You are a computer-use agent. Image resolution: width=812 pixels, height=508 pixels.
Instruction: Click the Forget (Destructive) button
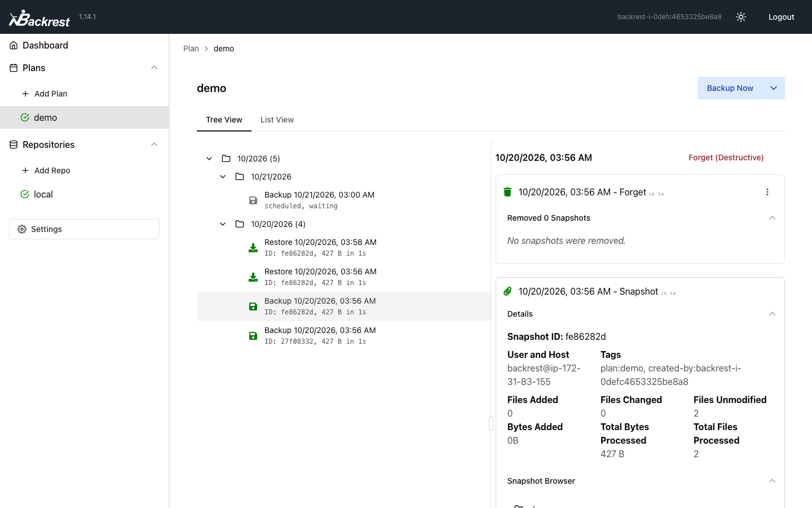point(726,157)
